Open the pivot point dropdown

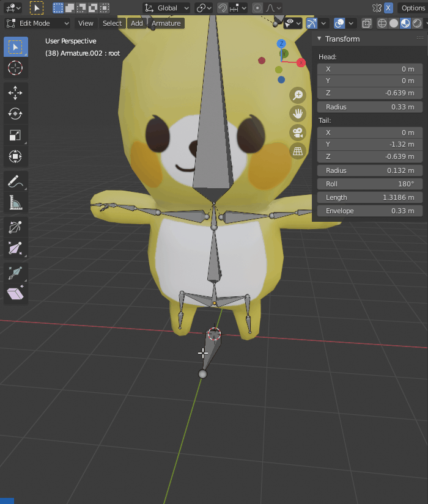coord(204,8)
